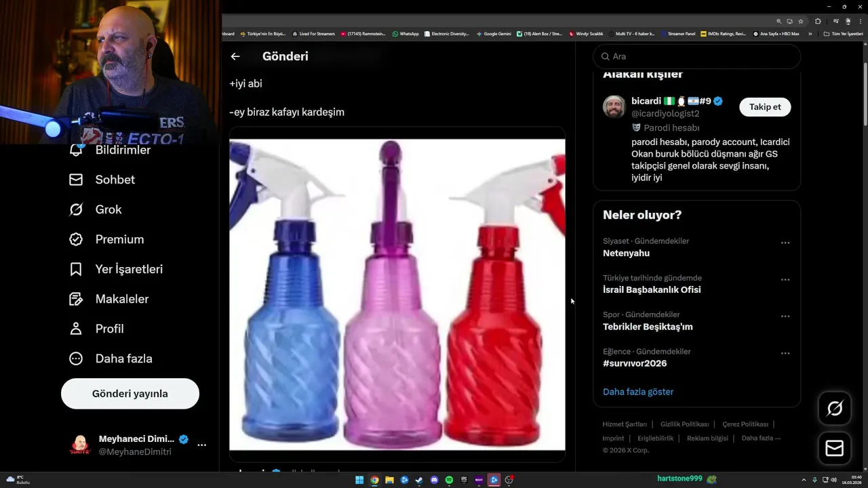Image resolution: width=868 pixels, height=488 pixels.
Task: Open Livad For Streamers bookmark
Action: (313, 34)
